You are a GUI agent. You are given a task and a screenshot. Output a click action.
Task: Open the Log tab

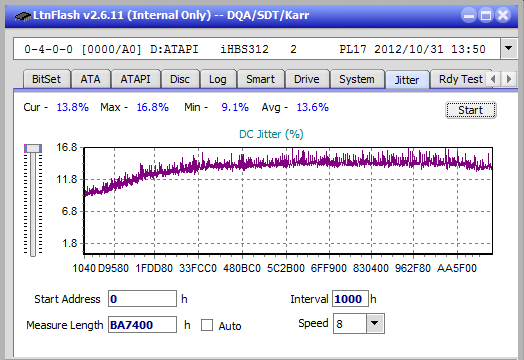(218, 79)
